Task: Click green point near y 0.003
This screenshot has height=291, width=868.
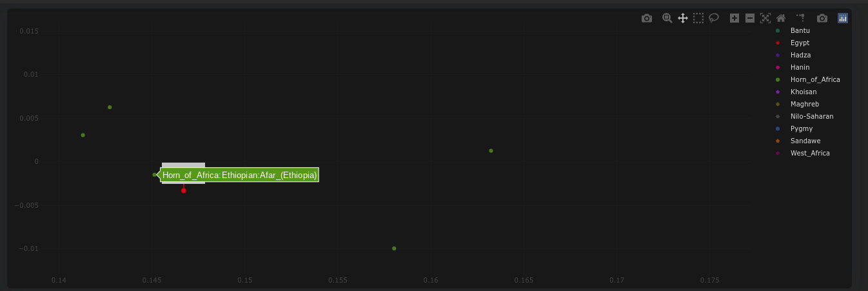Action: (x=83, y=135)
